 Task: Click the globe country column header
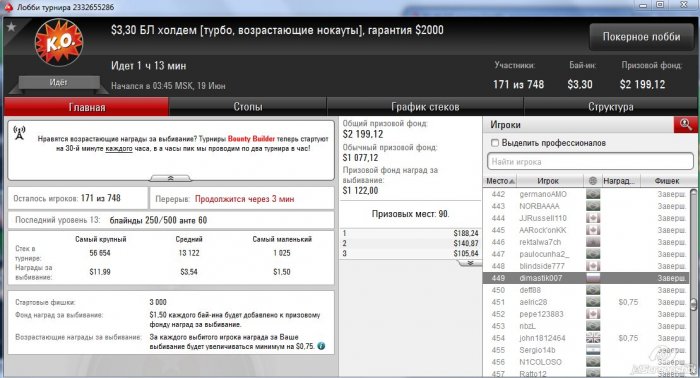pos(593,181)
